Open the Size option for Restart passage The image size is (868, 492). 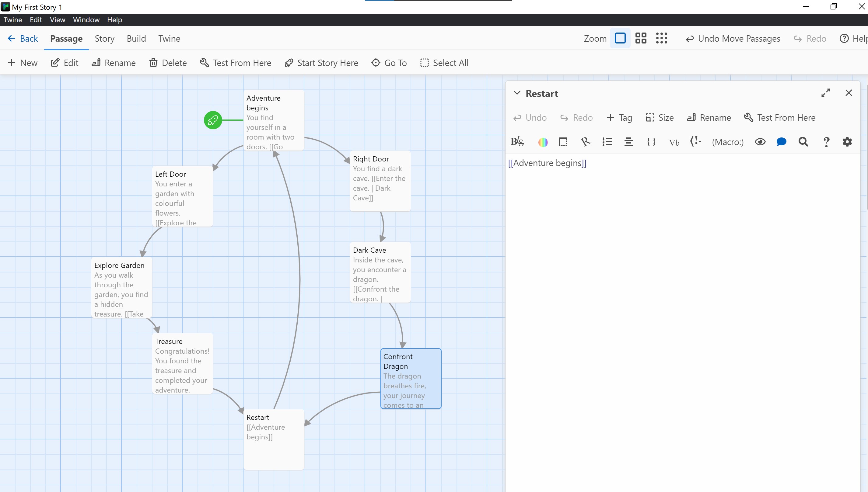pyautogui.click(x=659, y=118)
